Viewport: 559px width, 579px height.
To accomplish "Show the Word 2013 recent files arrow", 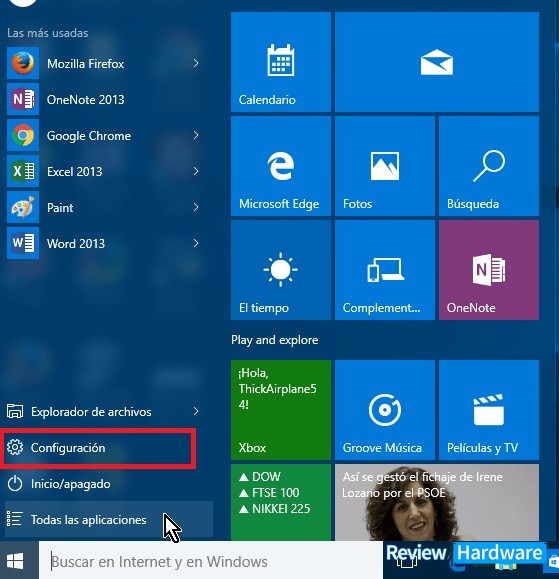I will pos(196,243).
